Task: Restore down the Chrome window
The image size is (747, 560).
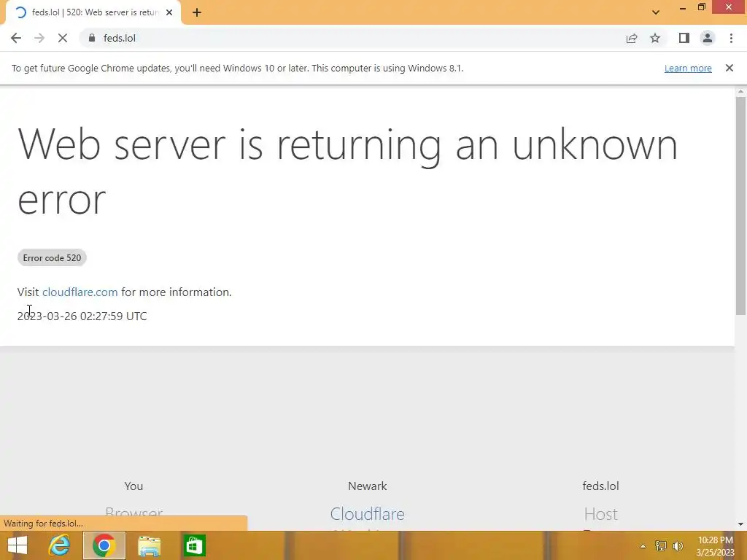Action: tap(701, 7)
